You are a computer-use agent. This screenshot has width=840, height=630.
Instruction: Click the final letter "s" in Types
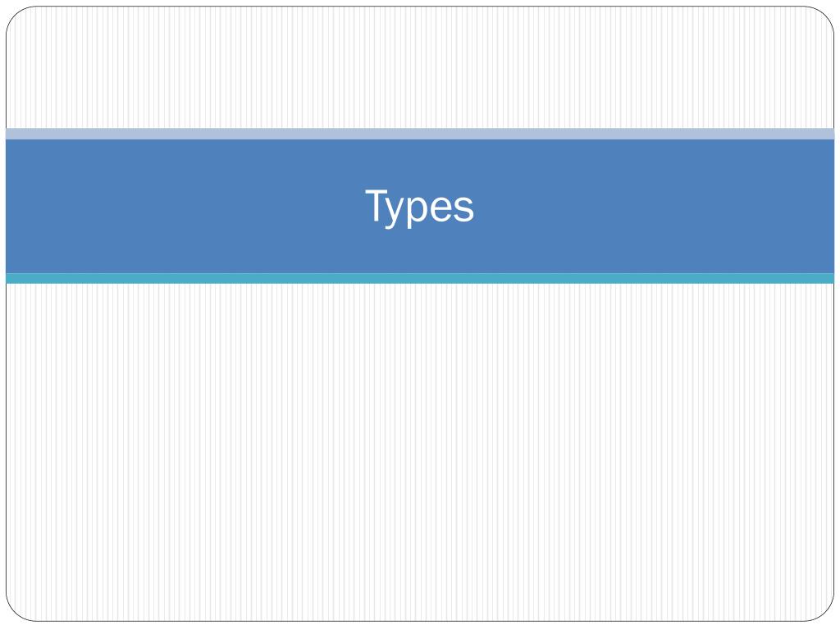tap(463, 209)
